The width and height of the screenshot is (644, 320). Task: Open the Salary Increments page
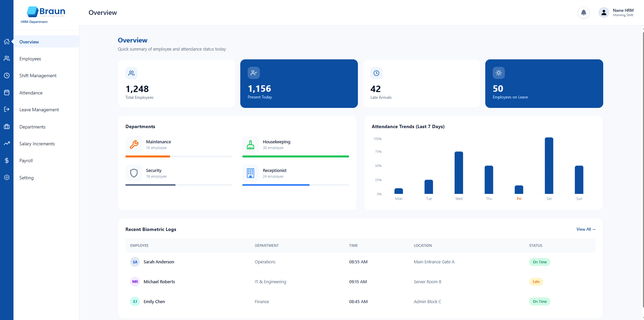(46, 144)
